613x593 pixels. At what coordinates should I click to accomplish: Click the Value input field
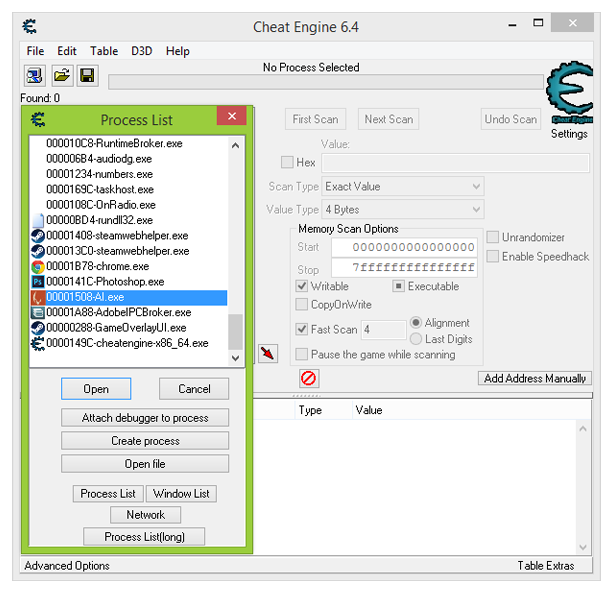click(455, 163)
